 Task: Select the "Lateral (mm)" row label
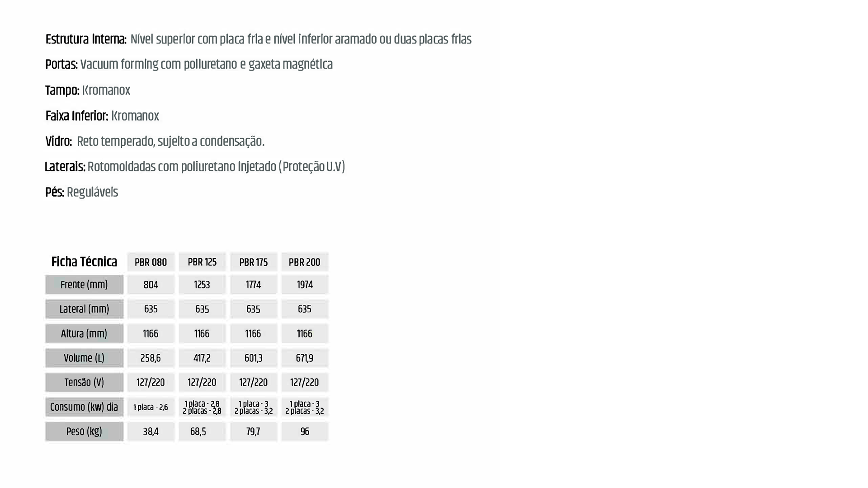click(84, 309)
